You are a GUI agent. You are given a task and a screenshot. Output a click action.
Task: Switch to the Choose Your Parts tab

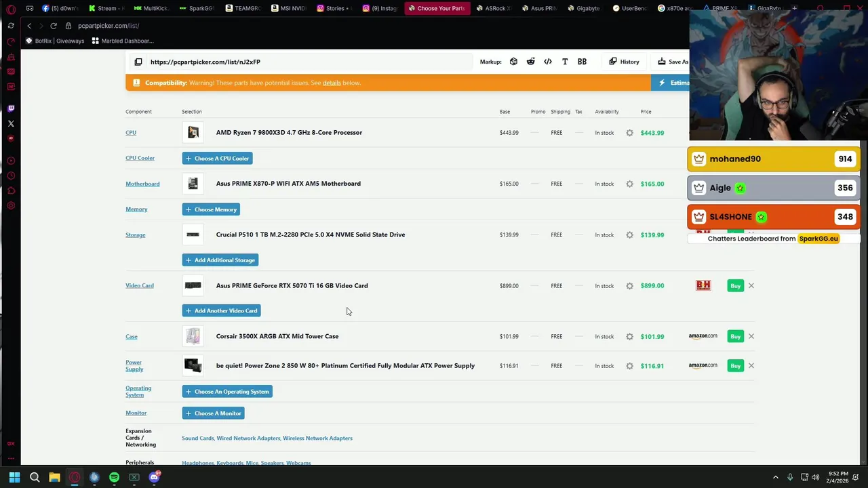point(437,8)
